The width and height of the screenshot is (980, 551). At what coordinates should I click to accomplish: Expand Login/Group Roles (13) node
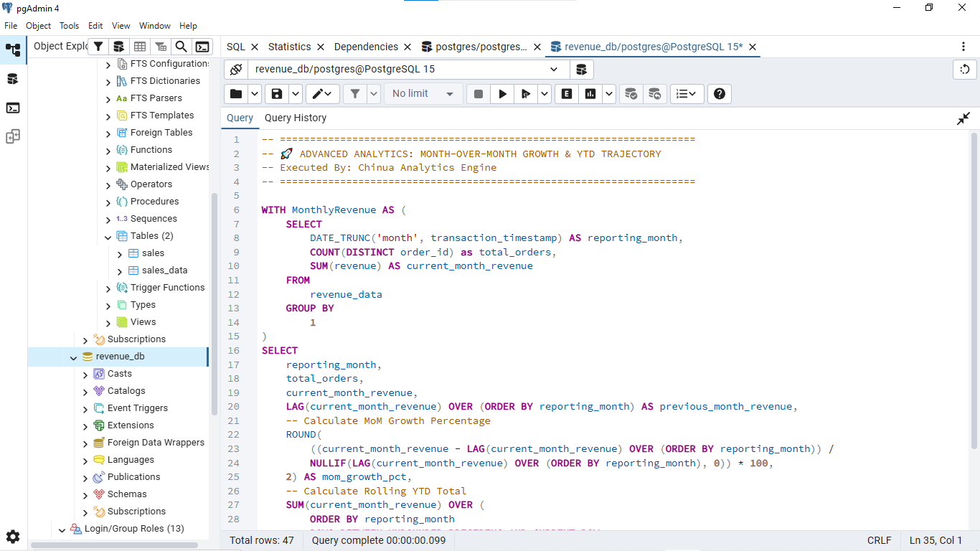tap(62, 529)
